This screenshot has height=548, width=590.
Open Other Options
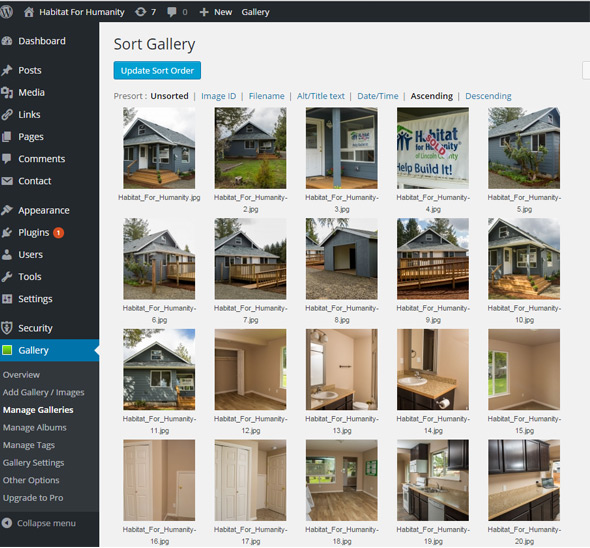click(31, 480)
